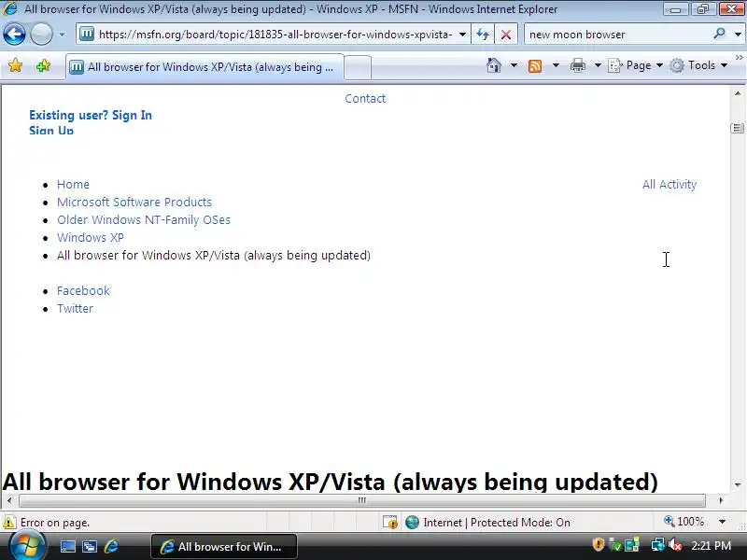The width and height of the screenshot is (747, 560).
Task: Open the Contact link
Action: 365,99
